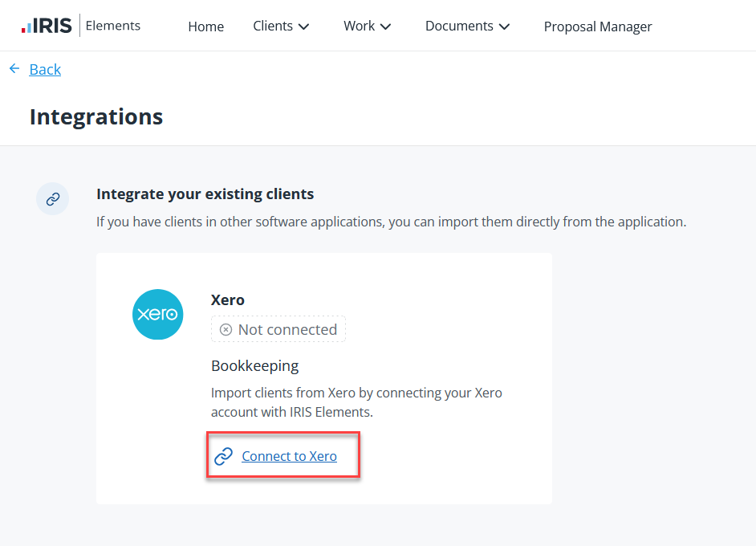Screen dimensions: 756x546
Task: Click the IRIS logo in the header
Action: (47, 26)
